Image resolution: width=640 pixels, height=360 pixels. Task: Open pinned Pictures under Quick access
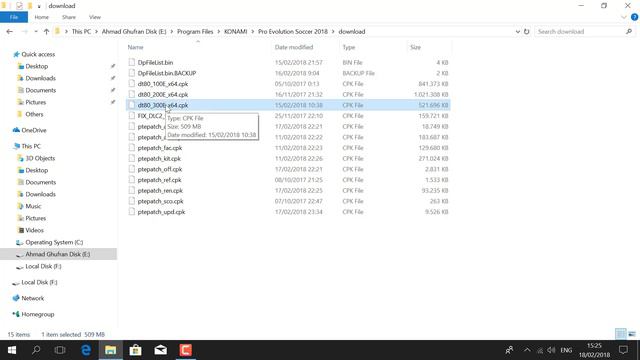click(36, 102)
